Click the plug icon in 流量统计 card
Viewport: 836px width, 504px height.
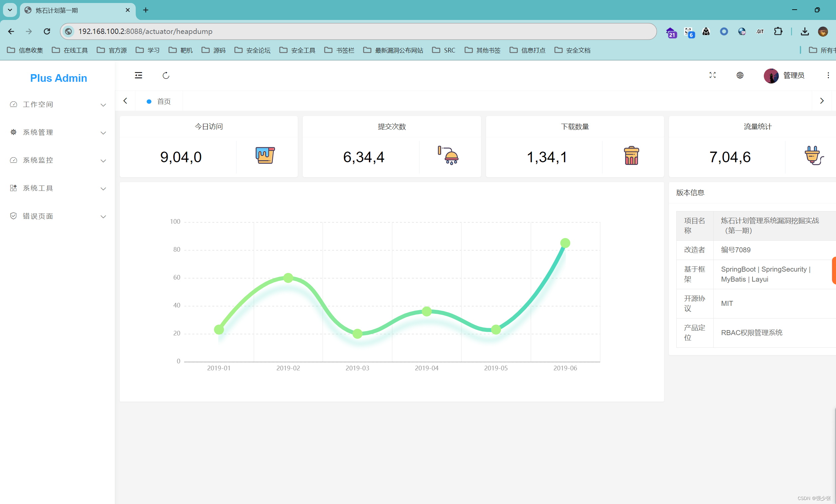pyautogui.click(x=814, y=155)
